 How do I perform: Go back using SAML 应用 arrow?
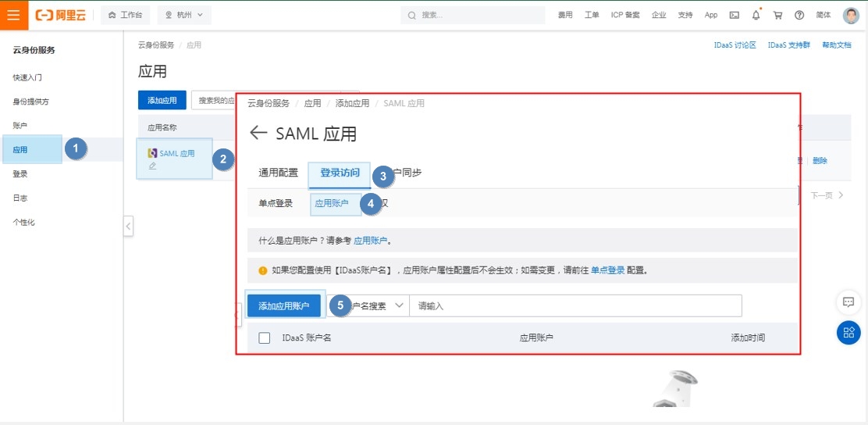[x=258, y=134]
